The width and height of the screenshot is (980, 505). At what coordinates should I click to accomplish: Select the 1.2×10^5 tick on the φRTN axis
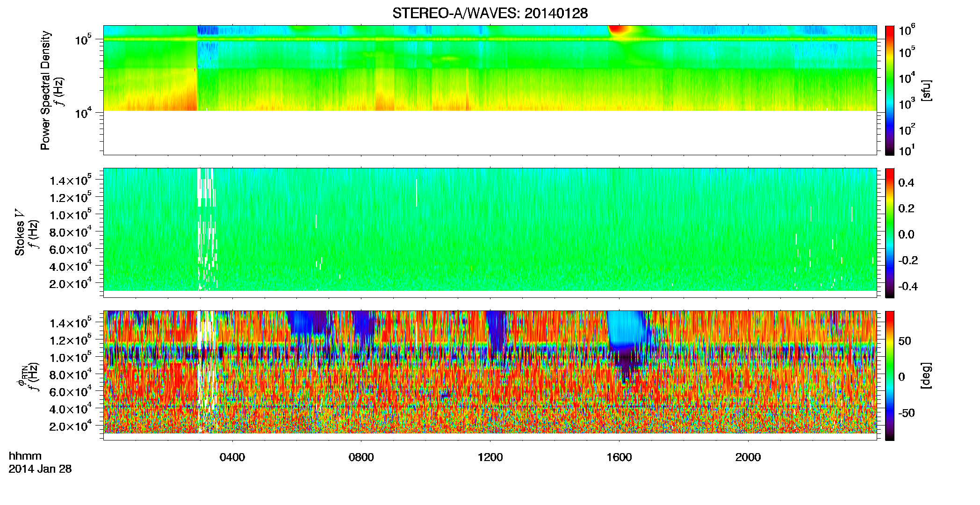71,340
